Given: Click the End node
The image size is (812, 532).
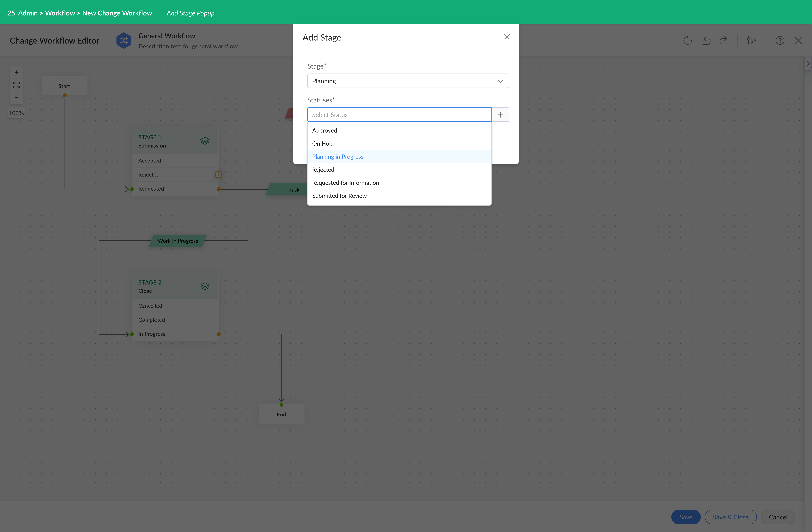Looking at the screenshot, I should coord(281,414).
